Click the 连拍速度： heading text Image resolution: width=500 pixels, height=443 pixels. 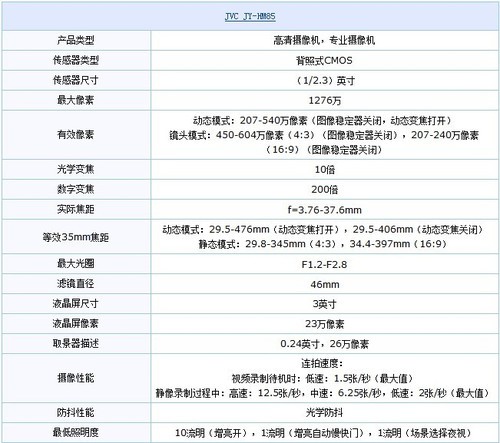point(322,363)
